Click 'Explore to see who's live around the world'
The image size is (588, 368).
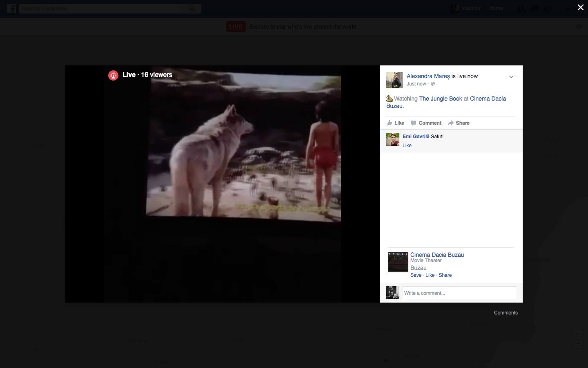coord(303,27)
